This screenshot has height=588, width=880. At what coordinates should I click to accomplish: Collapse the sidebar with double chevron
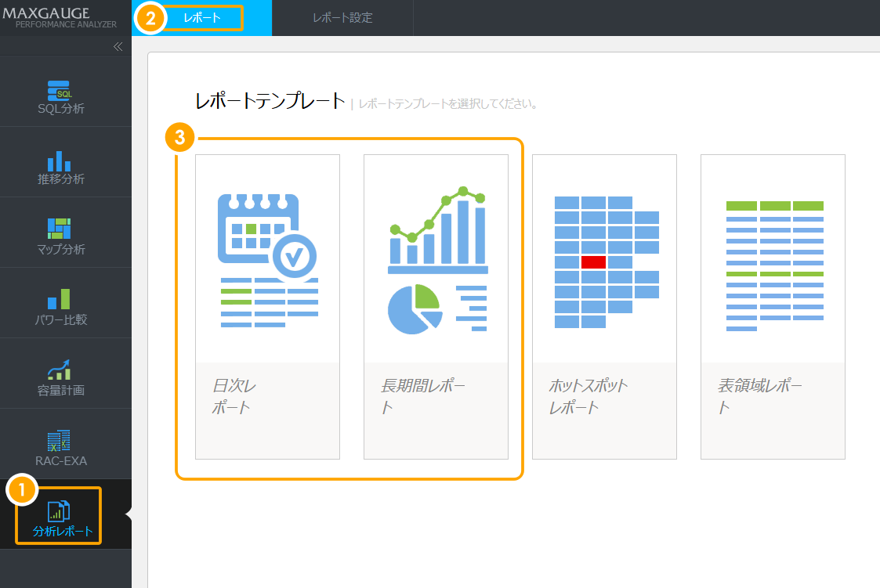pyautogui.click(x=118, y=47)
